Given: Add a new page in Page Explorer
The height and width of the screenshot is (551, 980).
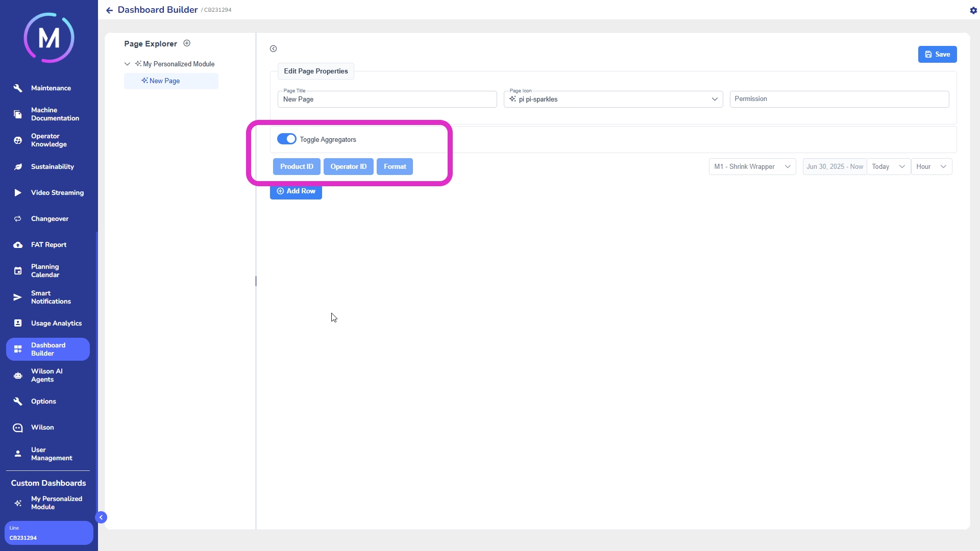Looking at the screenshot, I should 187,43.
